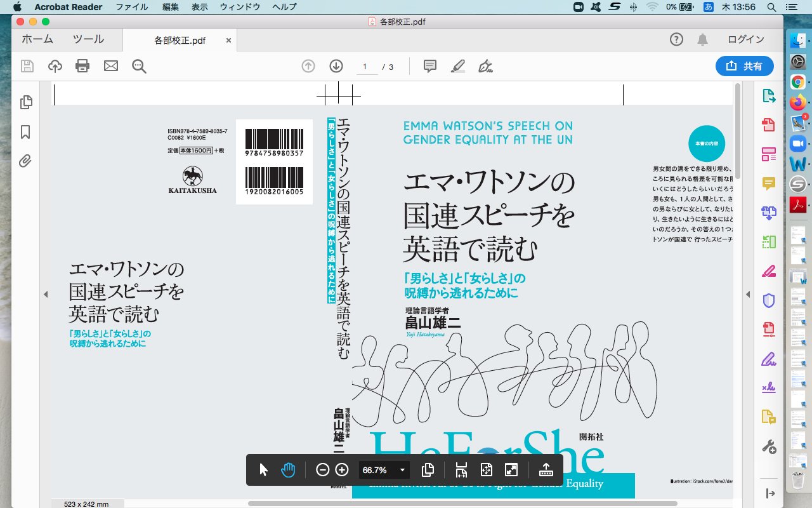Open Compress PDF red tool

[769, 330]
